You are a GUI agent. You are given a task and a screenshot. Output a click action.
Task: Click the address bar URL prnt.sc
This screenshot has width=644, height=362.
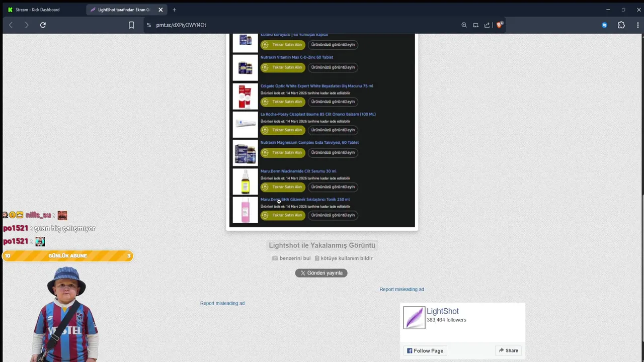[x=181, y=25]
